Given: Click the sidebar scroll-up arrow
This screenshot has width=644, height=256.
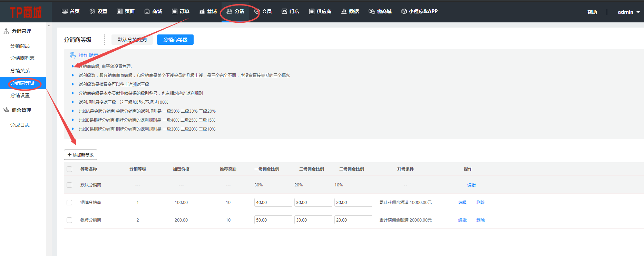Looking at the screenshot, I should coord(49,25).
